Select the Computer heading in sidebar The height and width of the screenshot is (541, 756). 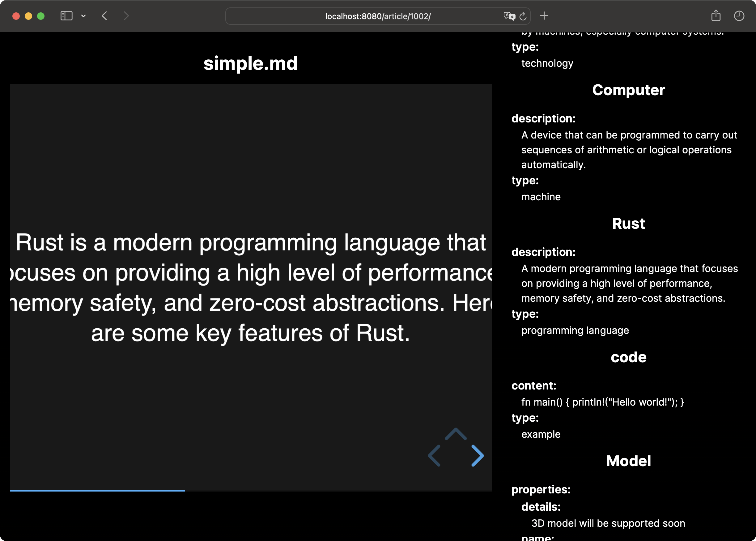click(628, 90)
